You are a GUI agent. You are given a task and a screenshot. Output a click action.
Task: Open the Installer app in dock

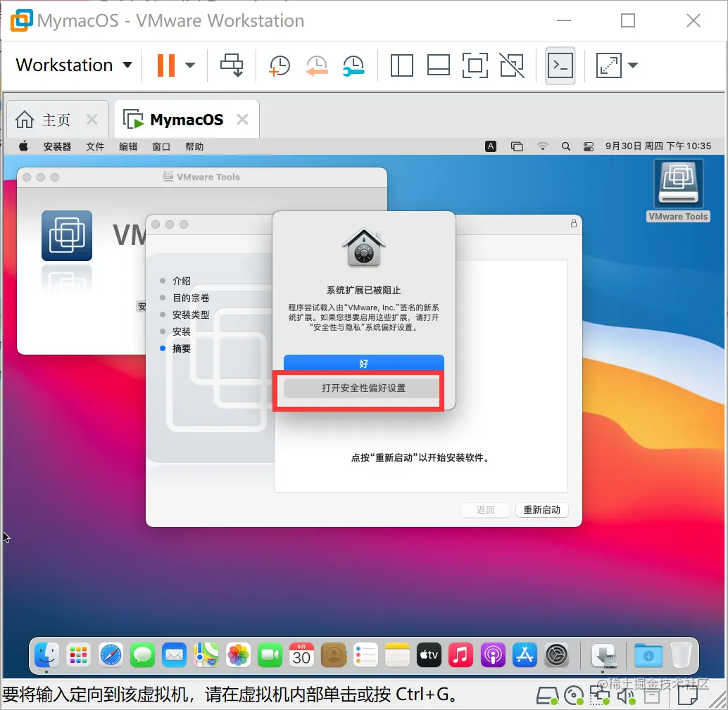pos(603,655)
